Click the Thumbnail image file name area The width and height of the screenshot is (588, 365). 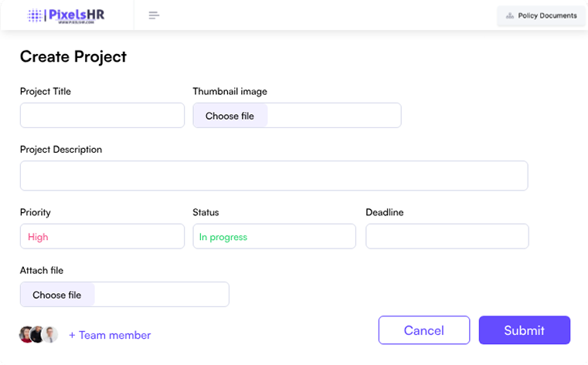pos(334,116)
